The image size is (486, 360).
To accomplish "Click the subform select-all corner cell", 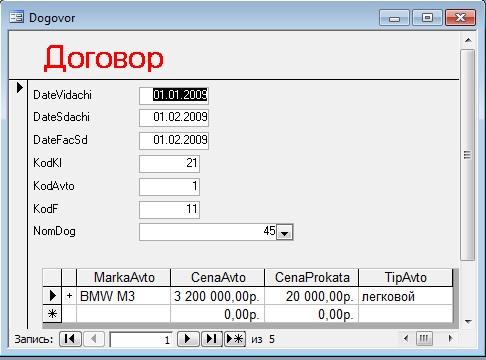I will click(52, 277).
